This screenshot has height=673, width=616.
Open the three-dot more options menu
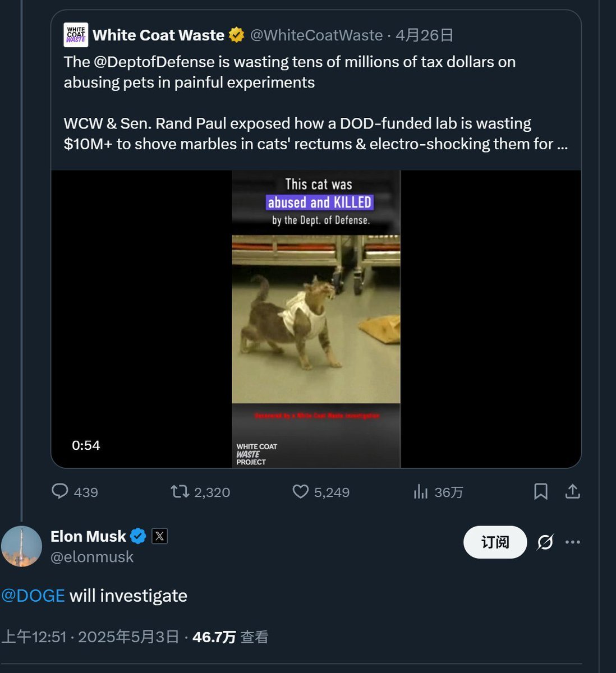[x=573, y=542]
